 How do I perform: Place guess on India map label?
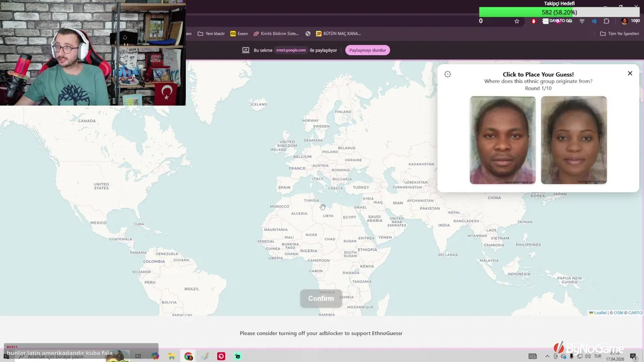pos(444,225)
